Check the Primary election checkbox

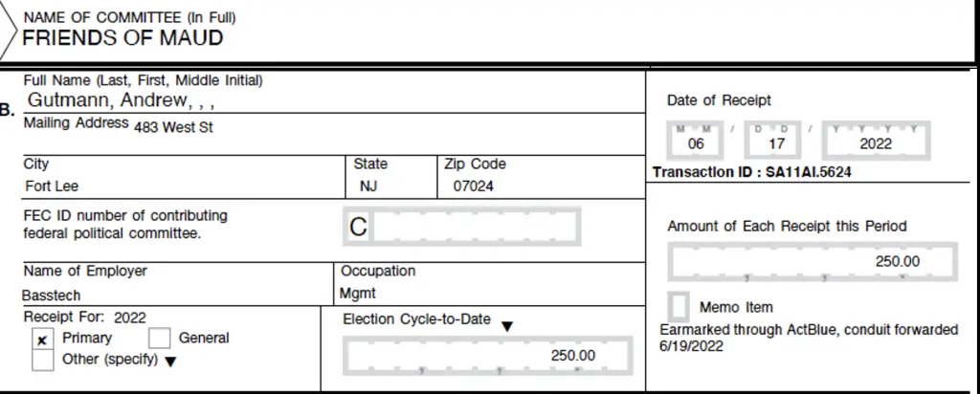click(42, 339)
